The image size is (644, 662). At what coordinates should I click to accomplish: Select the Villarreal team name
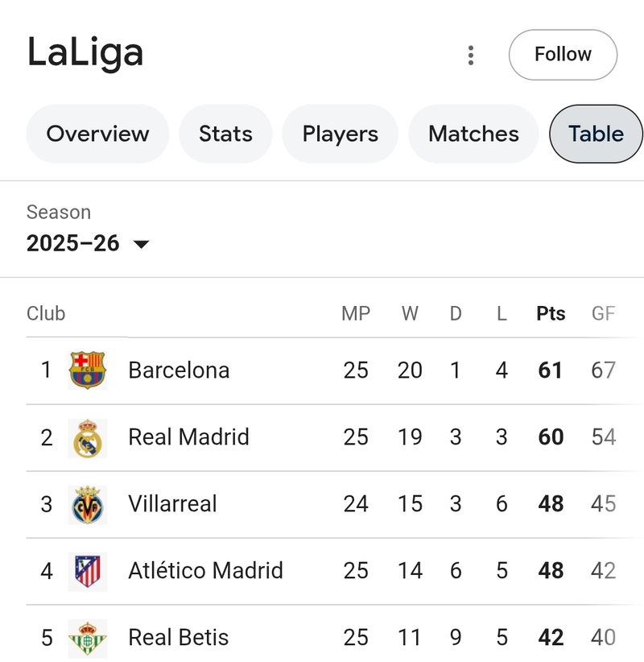tap(172, 504)
